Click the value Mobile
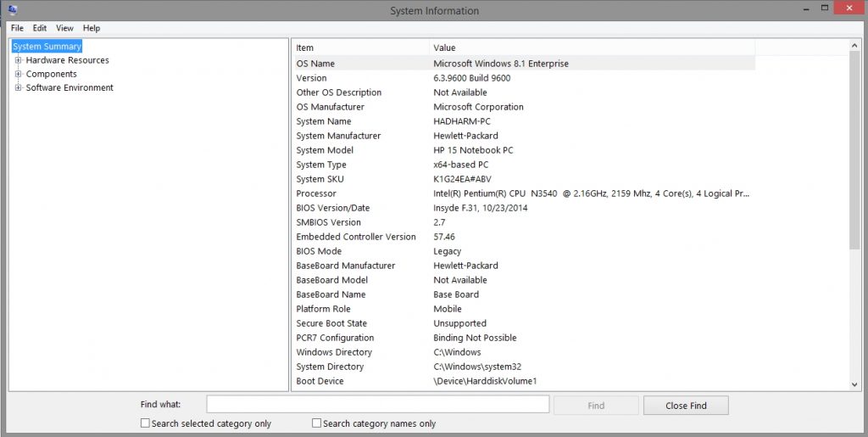 coord(448,309)
